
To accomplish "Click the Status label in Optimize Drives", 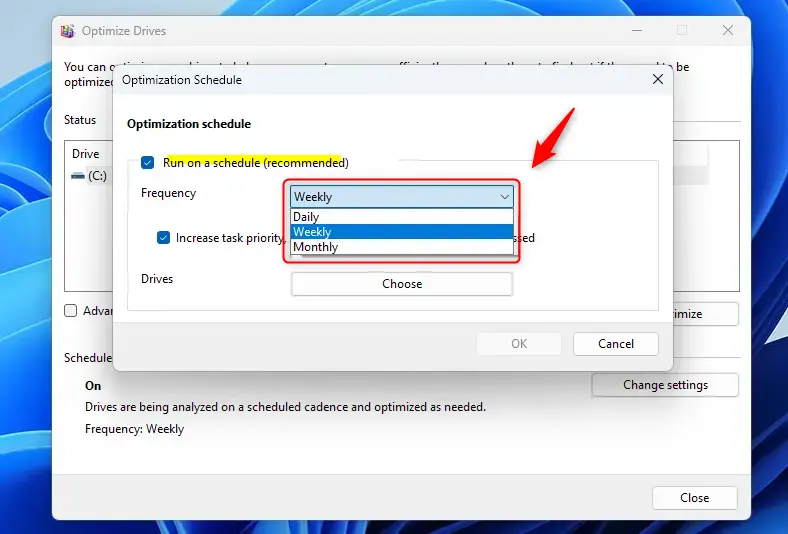I will [80, 120].
